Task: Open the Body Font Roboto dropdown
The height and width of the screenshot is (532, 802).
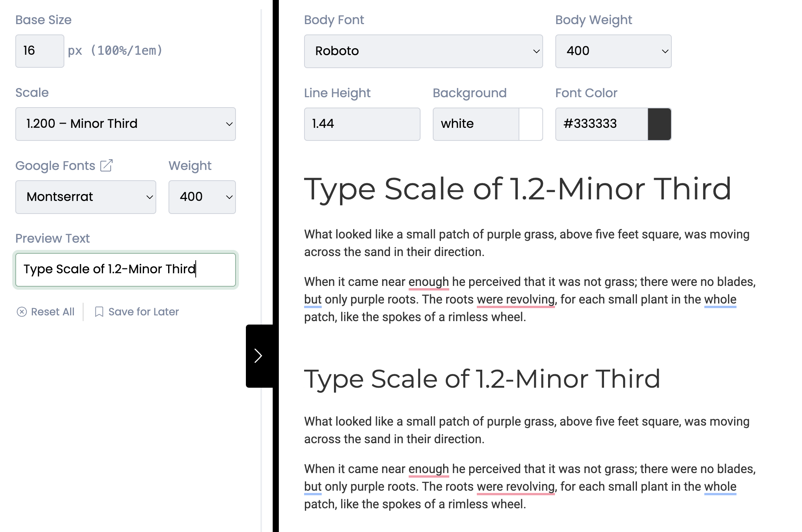Action: 424,51
